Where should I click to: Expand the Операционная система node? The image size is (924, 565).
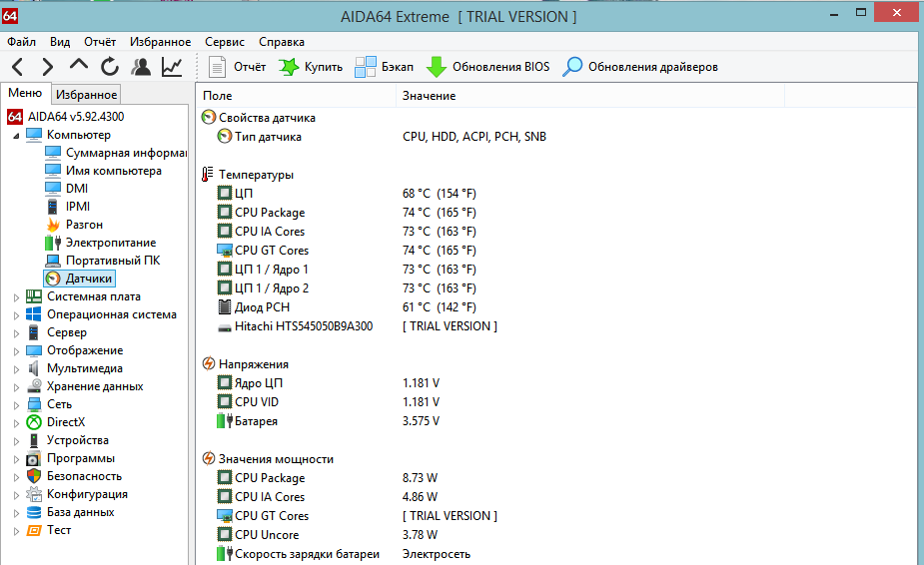click(x=16, y=315)
